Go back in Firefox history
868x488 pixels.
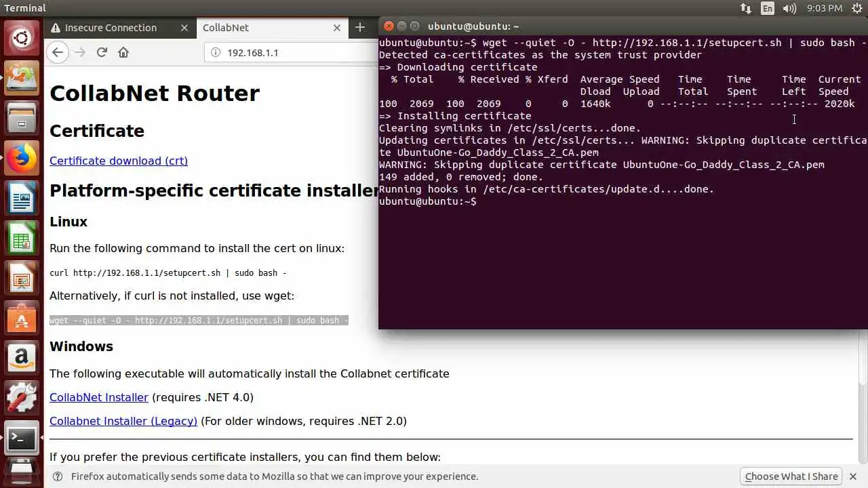(58, 52)
